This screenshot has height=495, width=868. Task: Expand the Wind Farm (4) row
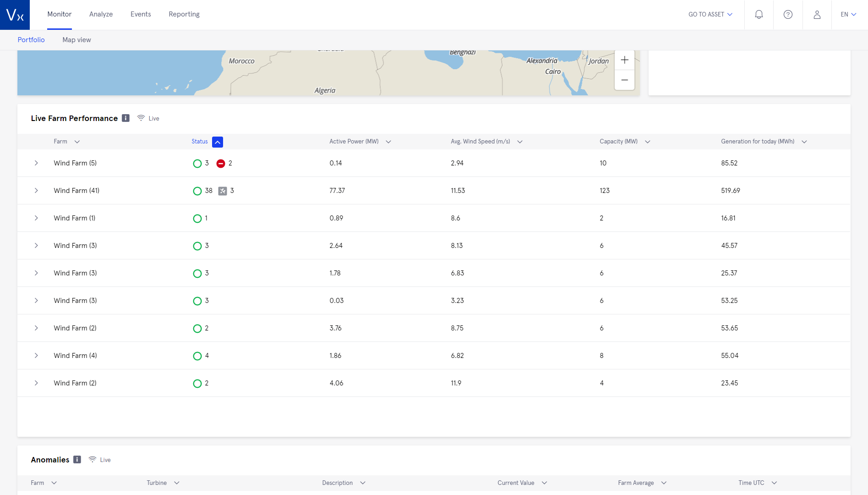[x=36, y=356]
